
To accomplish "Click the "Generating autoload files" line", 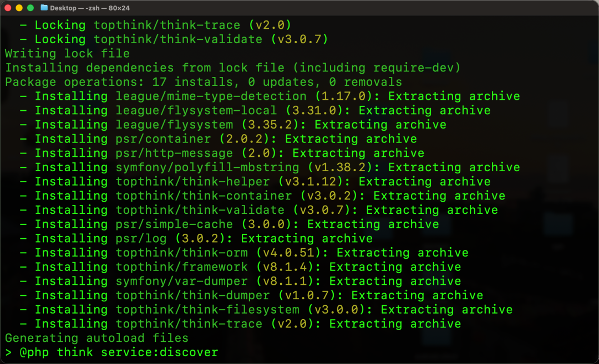I will [x=97, y=338].
